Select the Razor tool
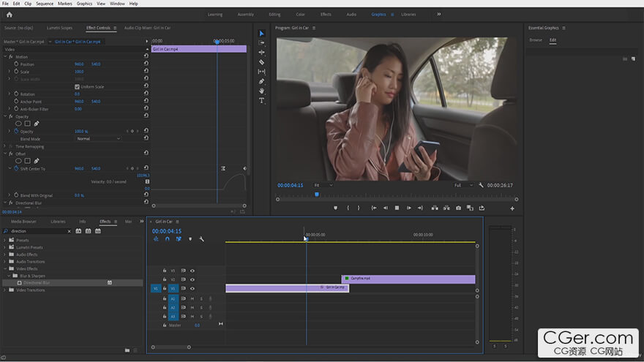The width and height of the screenshot is (644, 362). tap(262, 62)
